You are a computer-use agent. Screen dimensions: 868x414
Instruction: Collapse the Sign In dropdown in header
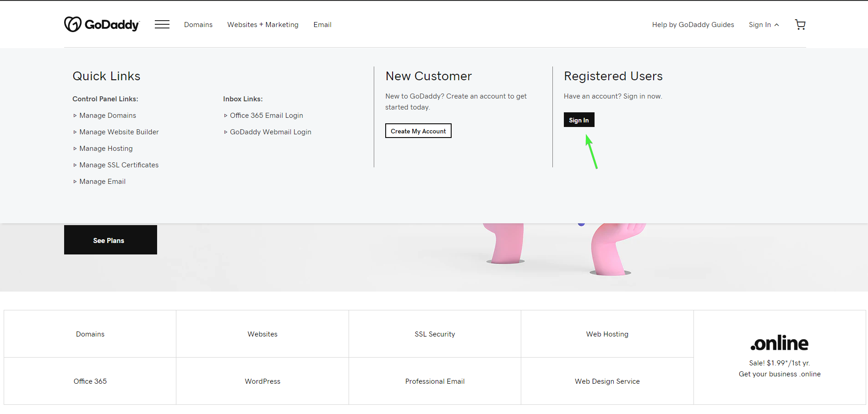click(x=764, y=25)
